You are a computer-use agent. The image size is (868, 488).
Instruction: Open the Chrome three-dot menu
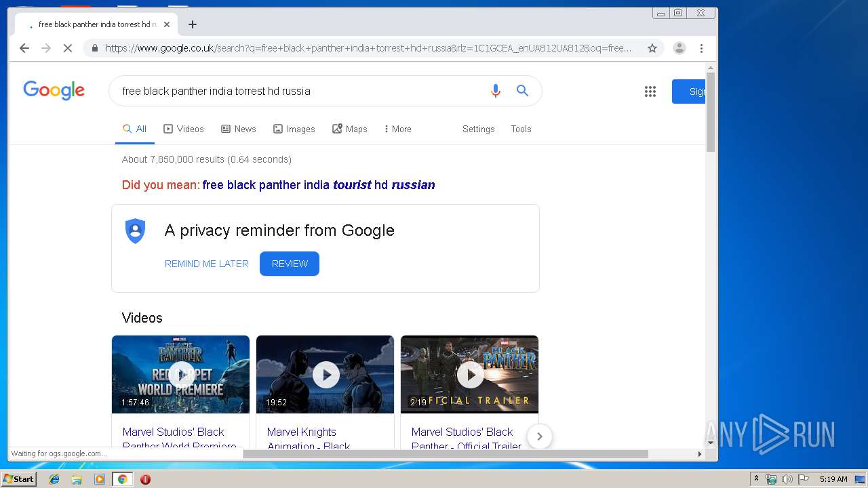coord(701,48)
